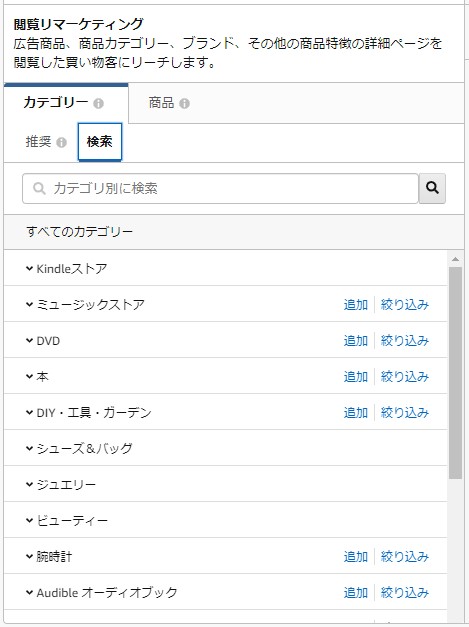Click 絞り込み for Audible オーディオブック
The width and height of the screenshot is (469, 627).
coord(405,593)
